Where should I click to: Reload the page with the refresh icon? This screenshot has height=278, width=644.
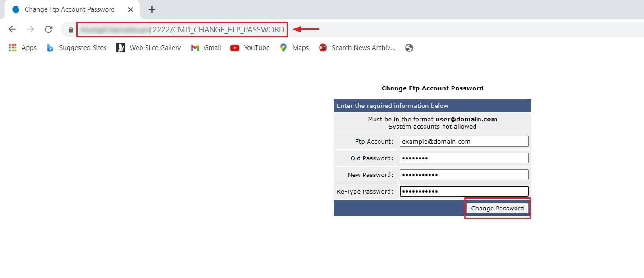coord(49,29)
